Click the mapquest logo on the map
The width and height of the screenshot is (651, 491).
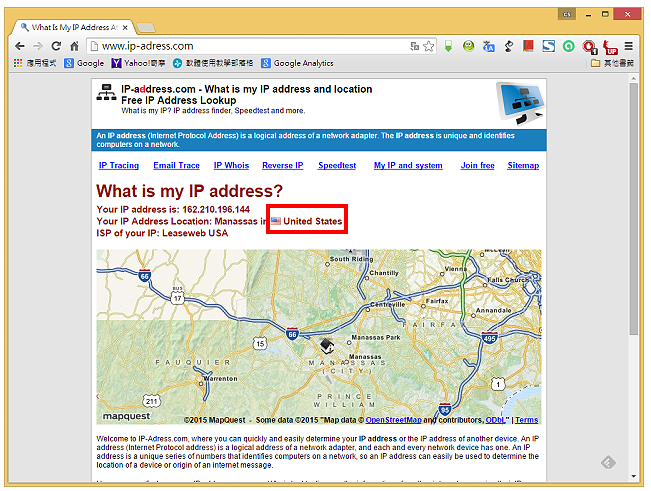coord(126,416)
